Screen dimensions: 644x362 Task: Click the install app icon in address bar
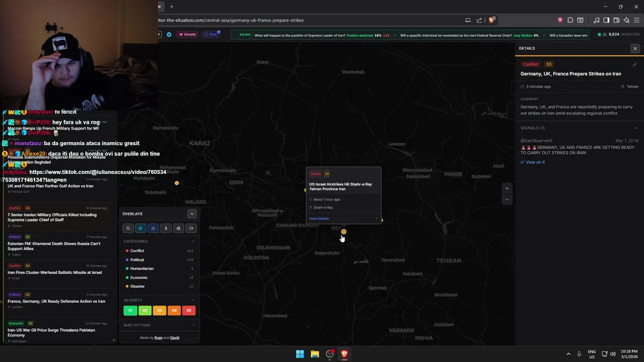pos(468,20)
